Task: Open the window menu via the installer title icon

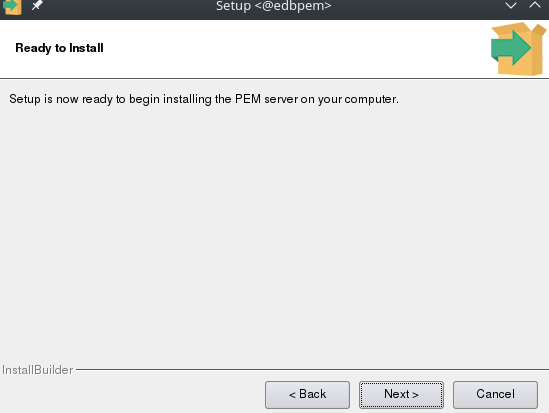Action: pyautogui.click(x=12, y=6)
